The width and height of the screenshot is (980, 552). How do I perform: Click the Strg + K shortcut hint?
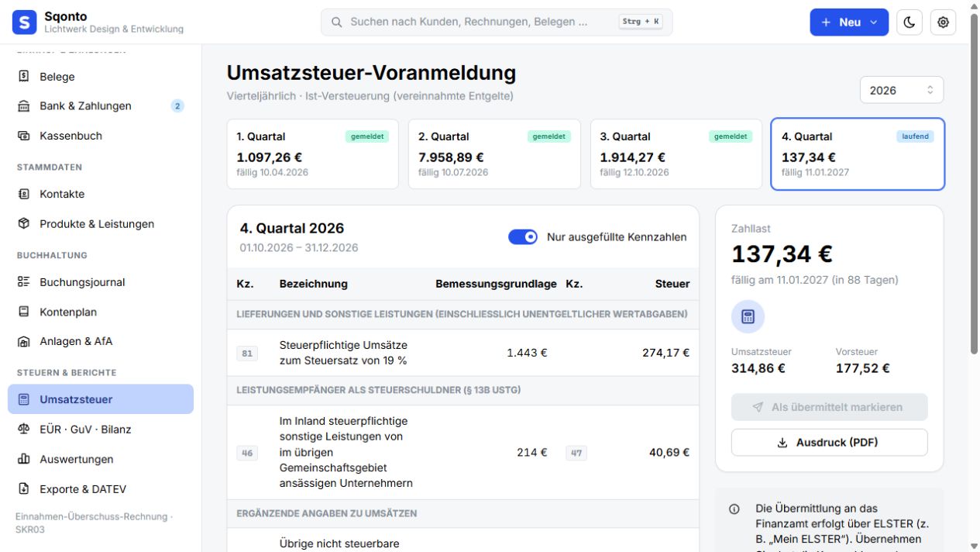coord(641,22)
